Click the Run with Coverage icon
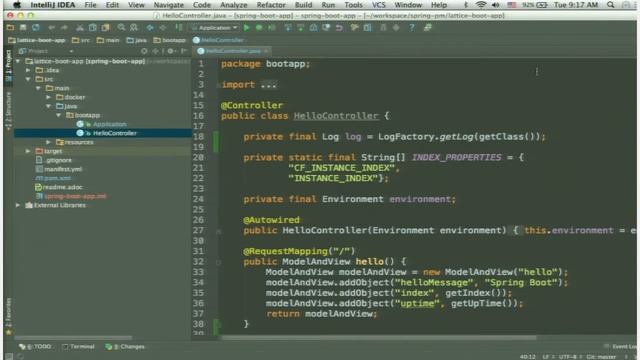 pyautogui.click(x=271, y=28)
